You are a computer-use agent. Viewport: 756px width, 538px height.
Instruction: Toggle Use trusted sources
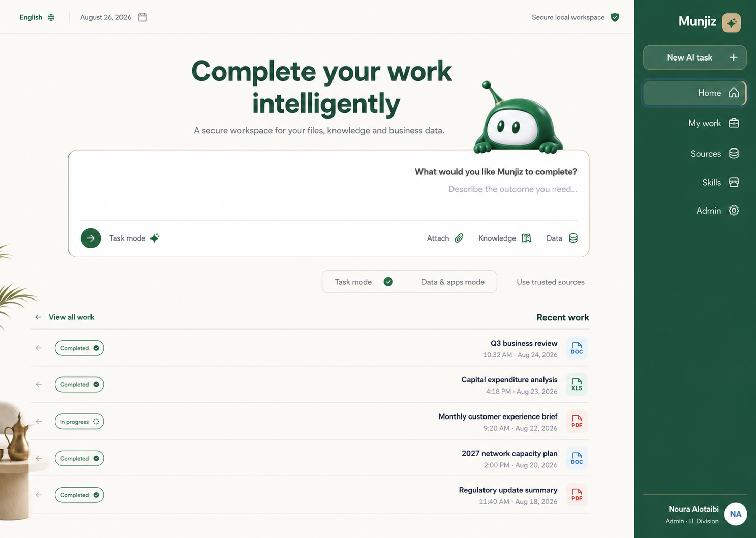551,282
